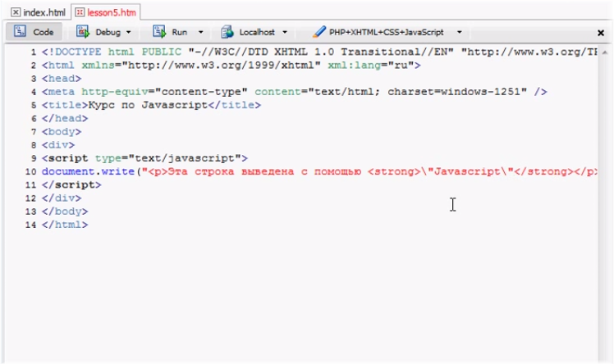The image size is (614, 364).
Task: Click the <head> tag on line 3
Action: point(62,79)
